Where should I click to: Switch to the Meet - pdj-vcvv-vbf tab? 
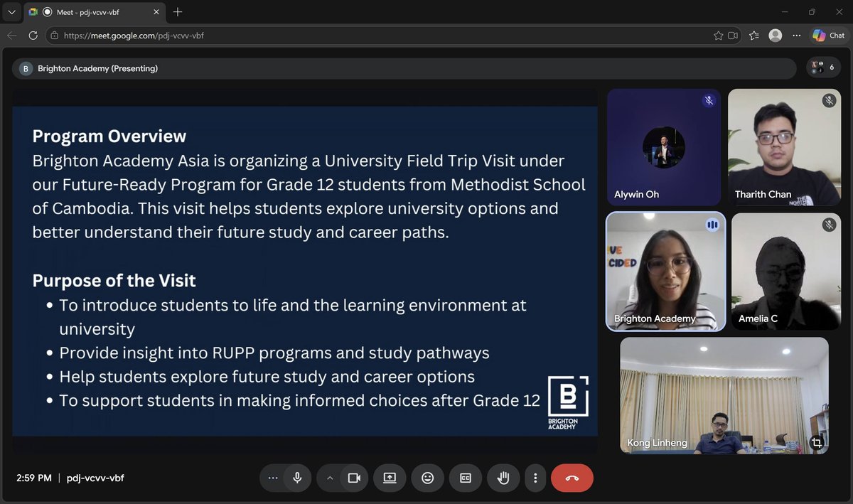pos(93,12)
